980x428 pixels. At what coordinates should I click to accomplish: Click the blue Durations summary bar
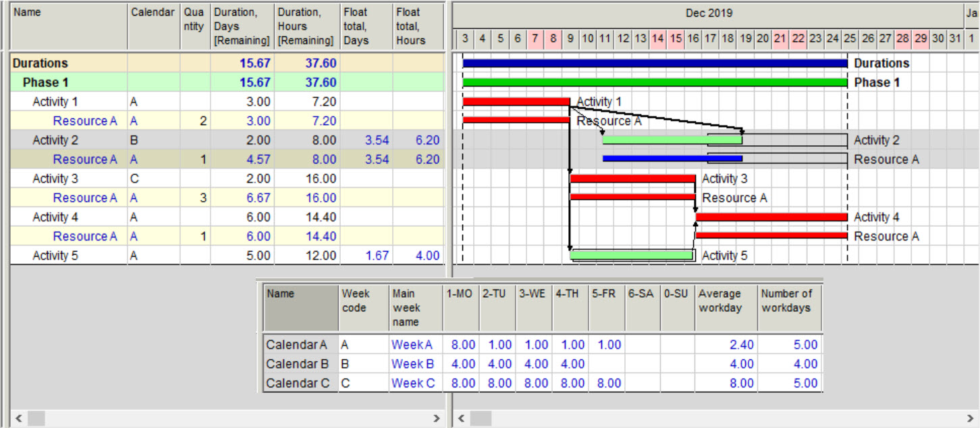click(655, 63)
